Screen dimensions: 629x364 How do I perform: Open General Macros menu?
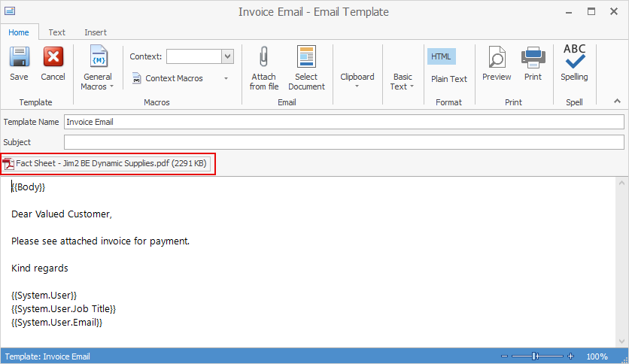(x=98, y=68)
